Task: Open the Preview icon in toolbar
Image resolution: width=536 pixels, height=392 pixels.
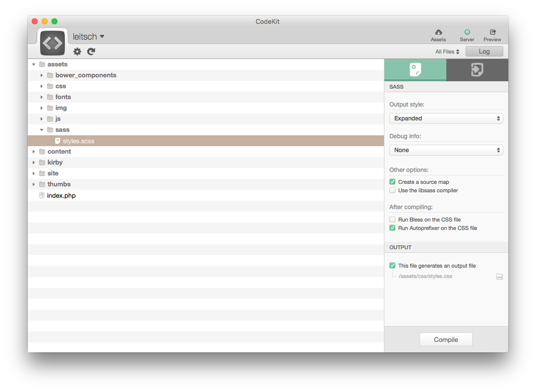Action: [492, 33]
